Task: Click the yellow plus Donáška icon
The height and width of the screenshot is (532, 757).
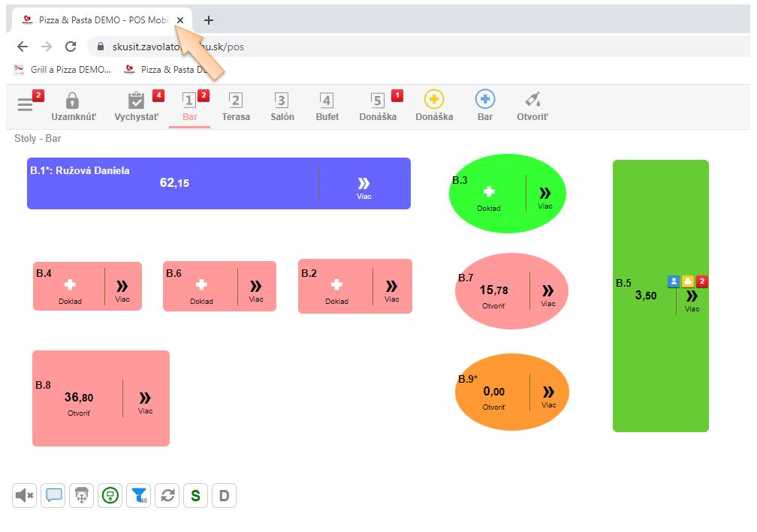Action: click(434, 100)
